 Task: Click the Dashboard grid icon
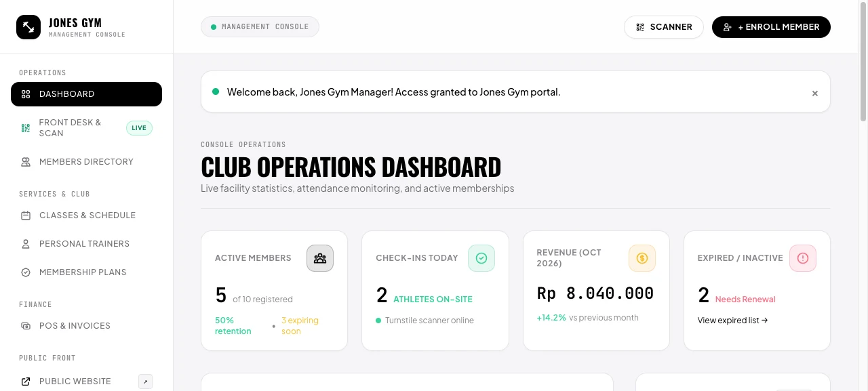tap(26, 94)
